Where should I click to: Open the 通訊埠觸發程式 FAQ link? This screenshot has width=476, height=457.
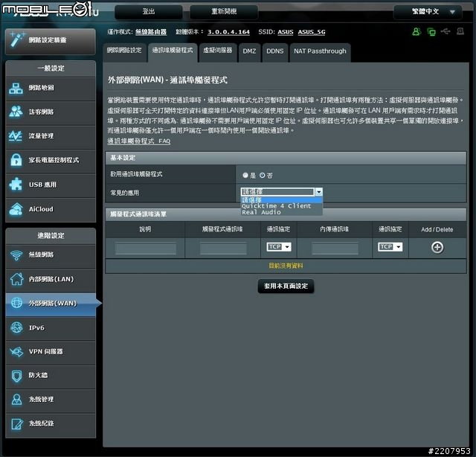click(x=139, y=141)
